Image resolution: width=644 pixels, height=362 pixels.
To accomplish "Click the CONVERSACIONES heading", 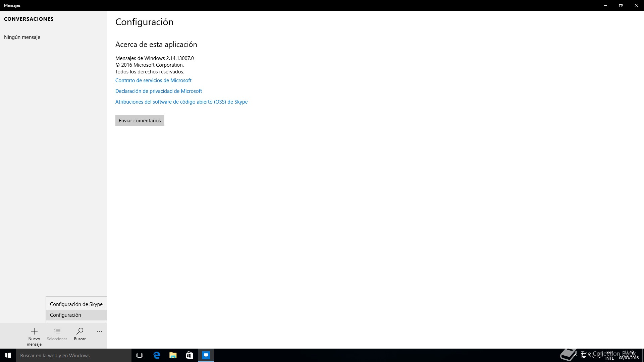I will 29,19.
